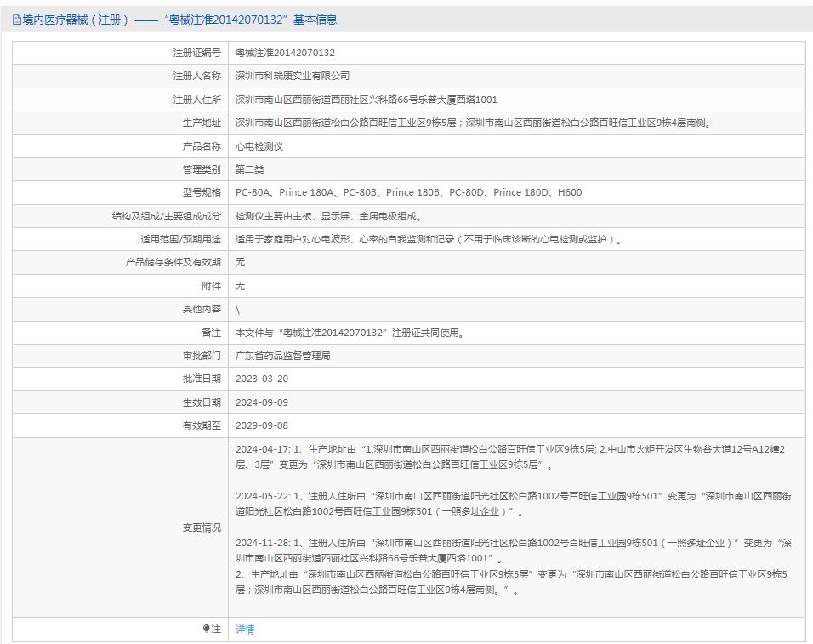Click registration number 粤械注准20142070132 value cell
This screenshot has height=644, width=813.
285,53
